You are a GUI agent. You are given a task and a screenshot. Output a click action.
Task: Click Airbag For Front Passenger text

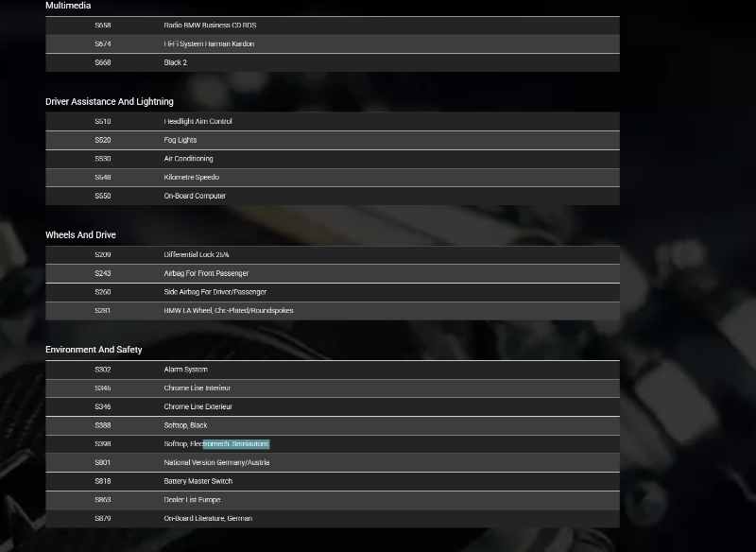206,273
